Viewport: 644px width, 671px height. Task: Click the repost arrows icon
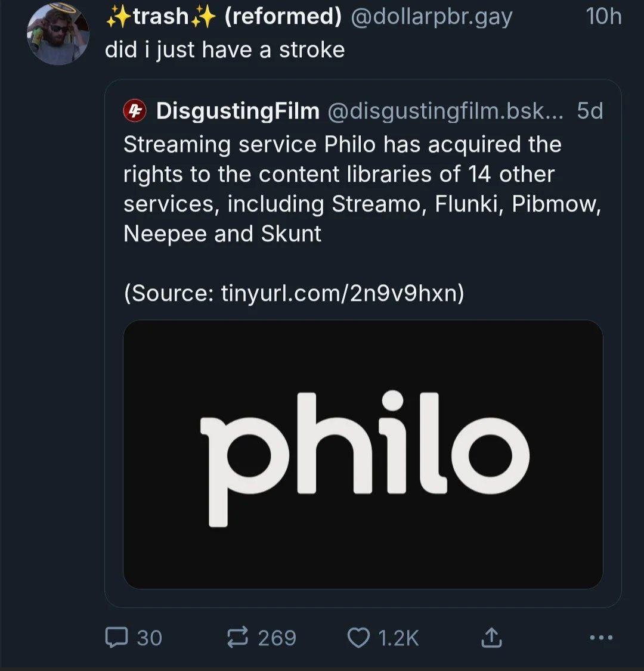coord(237,637)
